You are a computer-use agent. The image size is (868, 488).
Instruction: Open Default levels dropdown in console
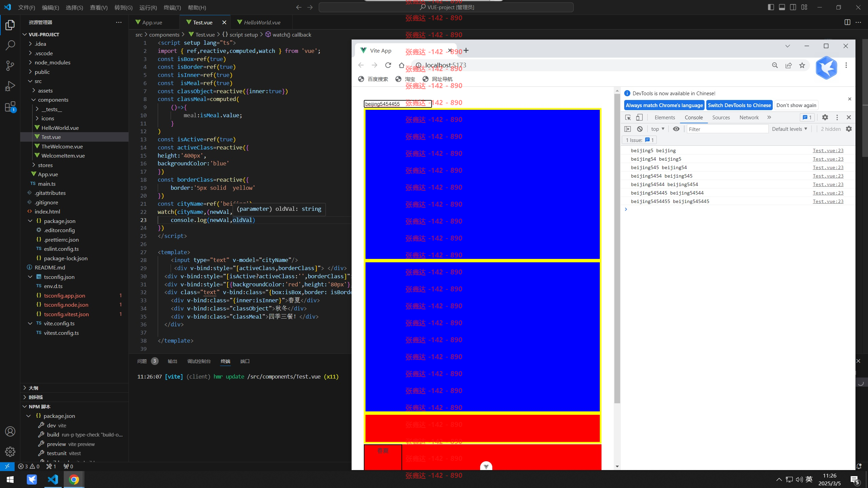(x=789, y=129)
